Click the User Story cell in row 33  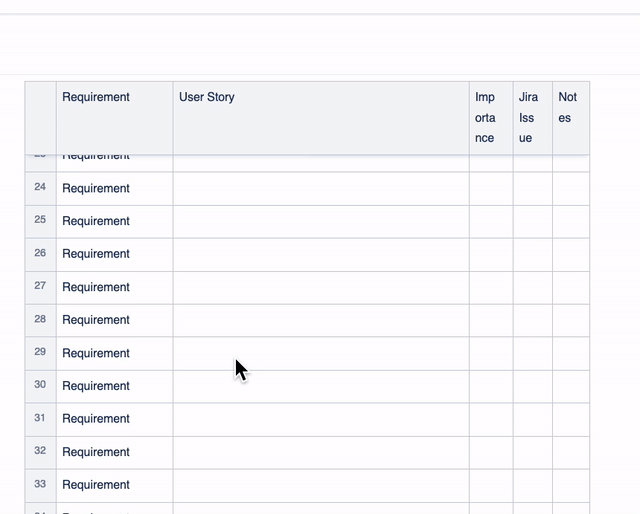coord(321,486)
